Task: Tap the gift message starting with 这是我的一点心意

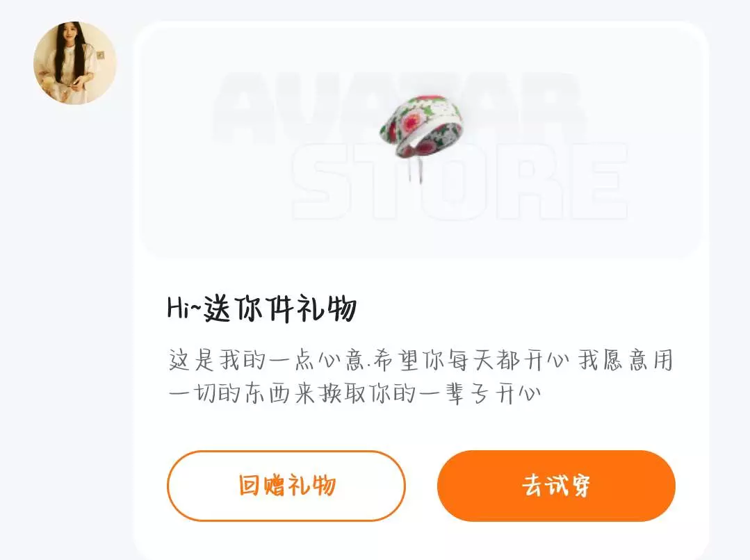Action: click(421, 377)
